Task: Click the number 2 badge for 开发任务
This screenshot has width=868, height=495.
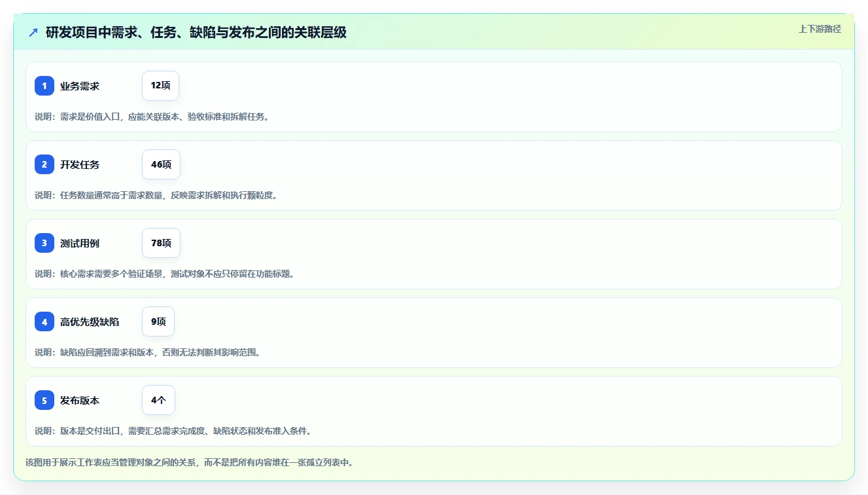Action: click(44, 164)
